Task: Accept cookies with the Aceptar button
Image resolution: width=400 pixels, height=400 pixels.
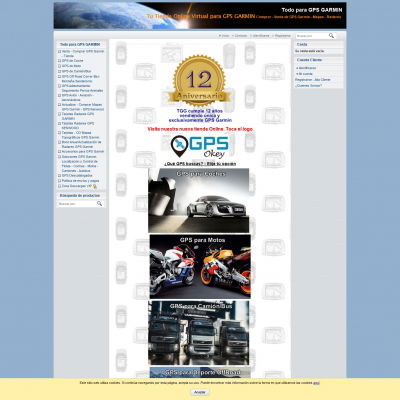Action: 200,392
